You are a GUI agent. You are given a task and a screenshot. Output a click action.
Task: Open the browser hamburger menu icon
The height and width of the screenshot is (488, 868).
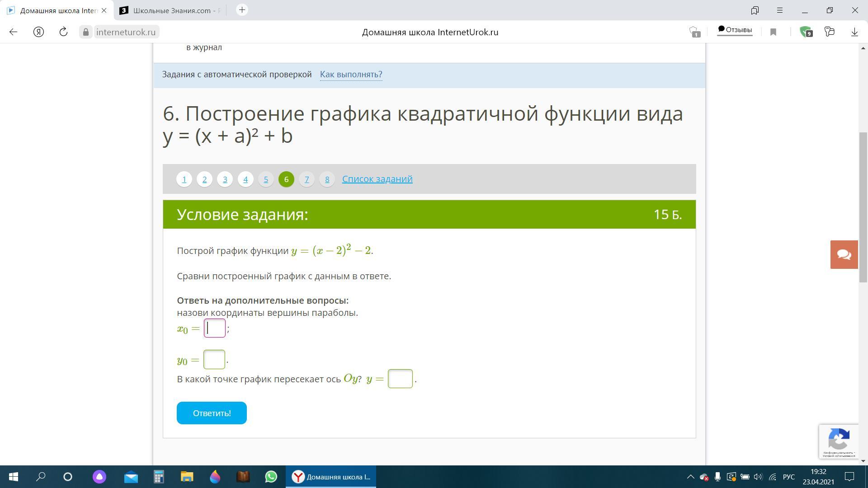[779, 10]
